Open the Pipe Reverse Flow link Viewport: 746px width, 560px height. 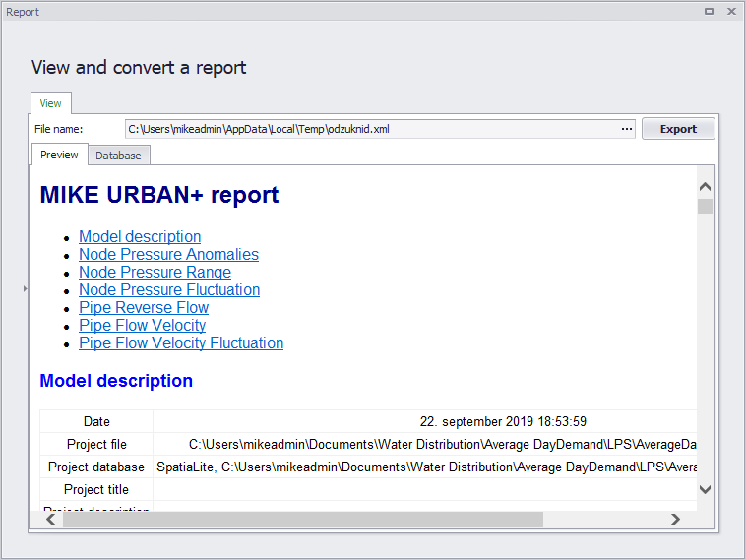click(x=144, y=307)
